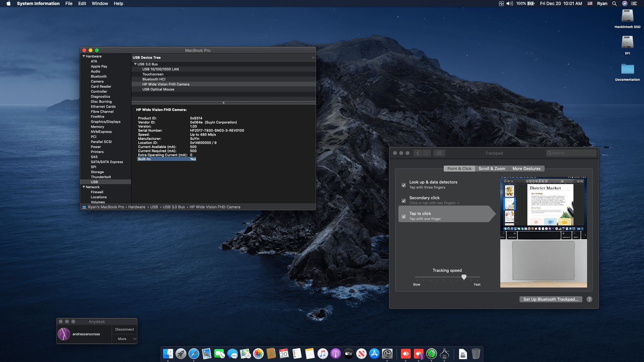The image size is (644, 362).
Task: Click the System Information chip icon in the Dock
Action: 444,354
